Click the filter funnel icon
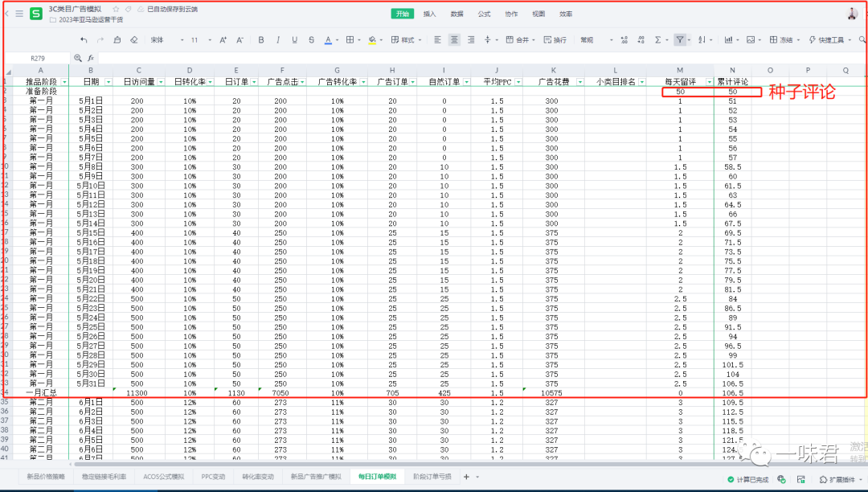Image resolution: width=868 pixels, height=492 pixels. [680, 39]
